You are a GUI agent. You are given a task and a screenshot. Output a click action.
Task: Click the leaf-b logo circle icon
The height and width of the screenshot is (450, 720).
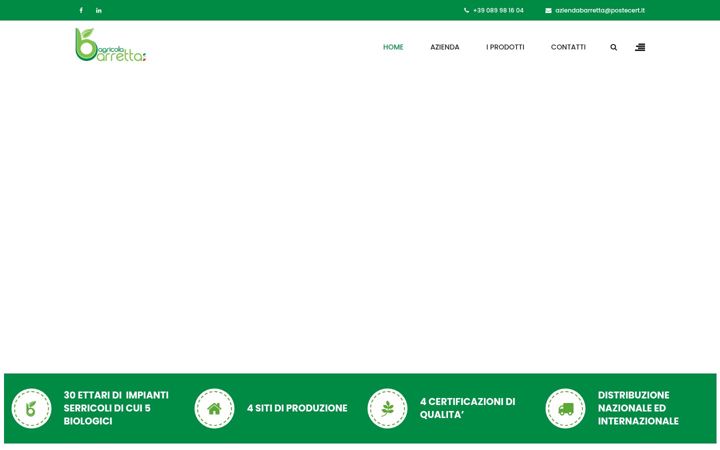point(31,408)
